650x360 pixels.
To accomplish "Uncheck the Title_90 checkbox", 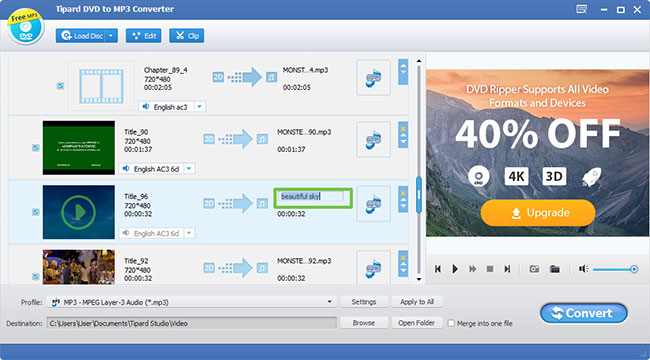I will click(x=36, y=148).
